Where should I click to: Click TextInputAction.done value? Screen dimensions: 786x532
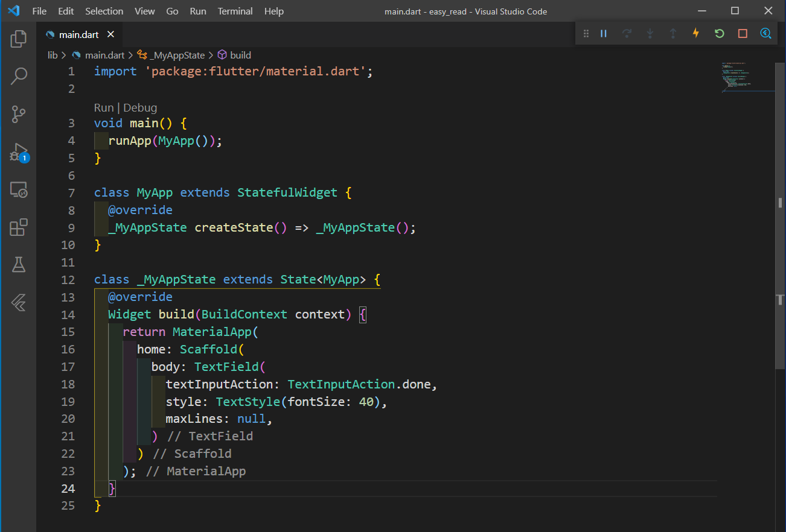[360, 384]
